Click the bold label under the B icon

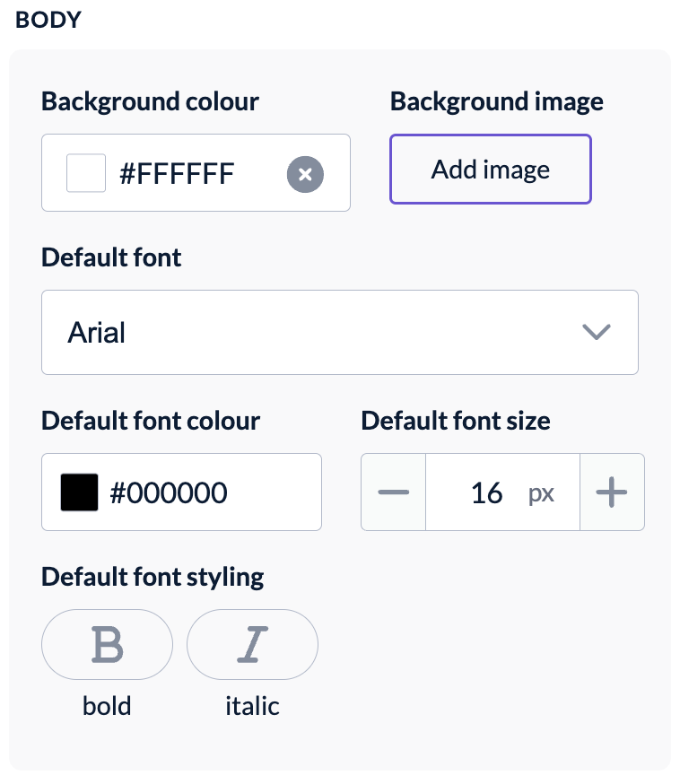(107, 706)
